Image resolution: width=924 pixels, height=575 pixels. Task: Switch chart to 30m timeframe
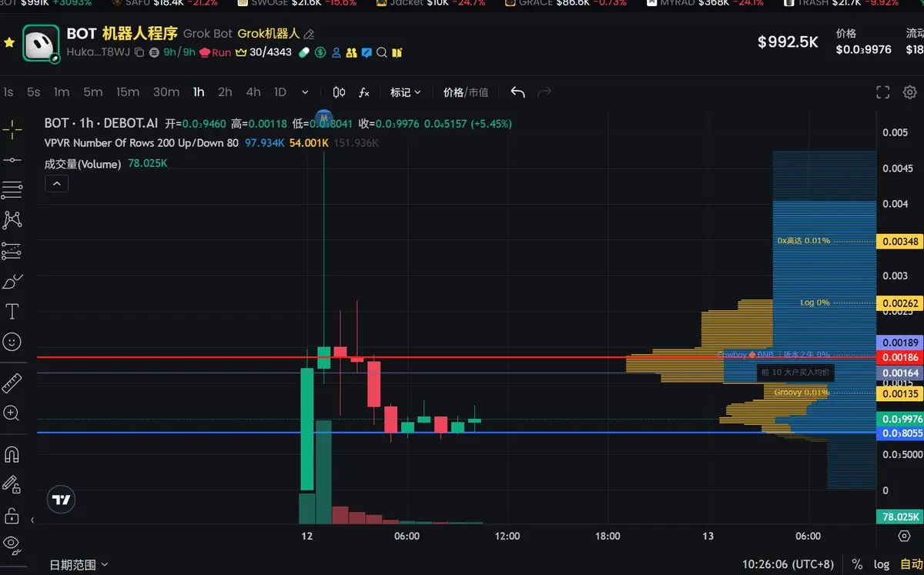click(166, 92)
